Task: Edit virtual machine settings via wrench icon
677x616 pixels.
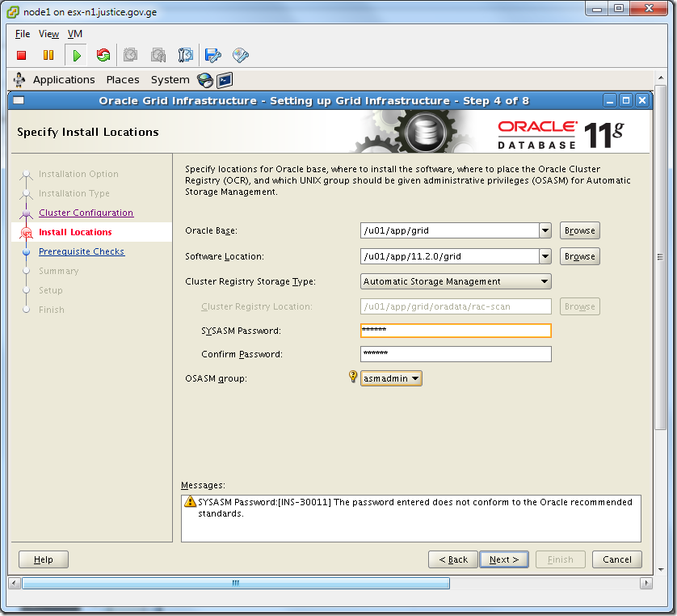Action: (x=212, y=55)
